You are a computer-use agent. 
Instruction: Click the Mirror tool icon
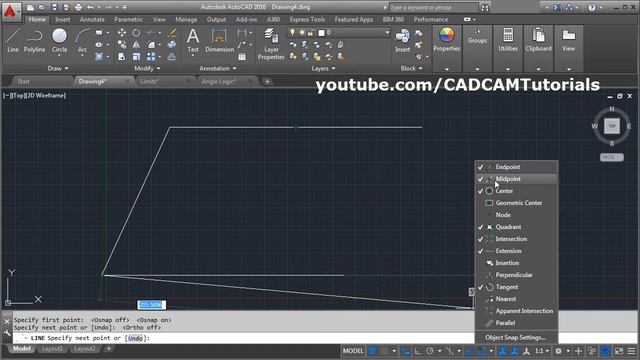(x=136, y=45)
